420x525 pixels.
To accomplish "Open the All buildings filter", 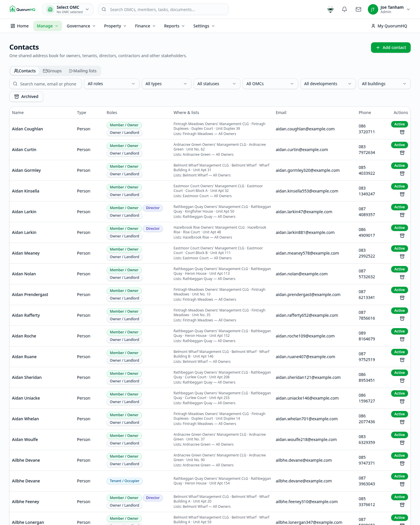I will tap(384, 84).
